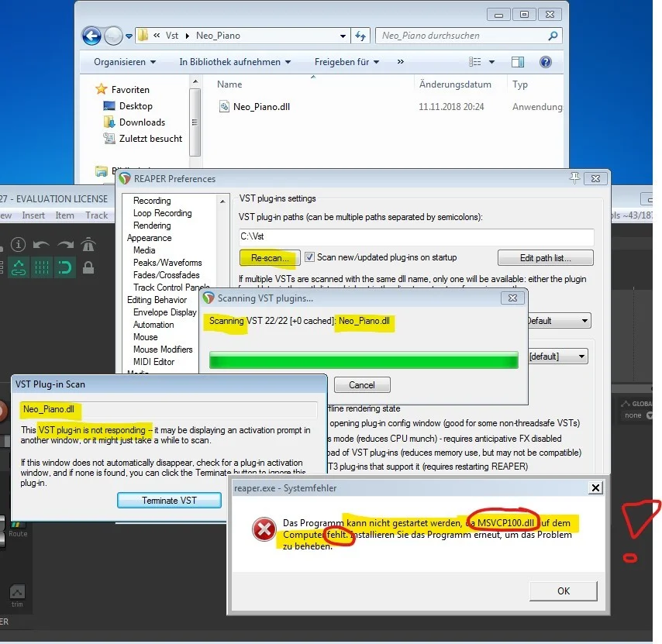Open REAPER Insert menu
The width and height of the screenshot is (662, 644).
click(x=33, y=215)
